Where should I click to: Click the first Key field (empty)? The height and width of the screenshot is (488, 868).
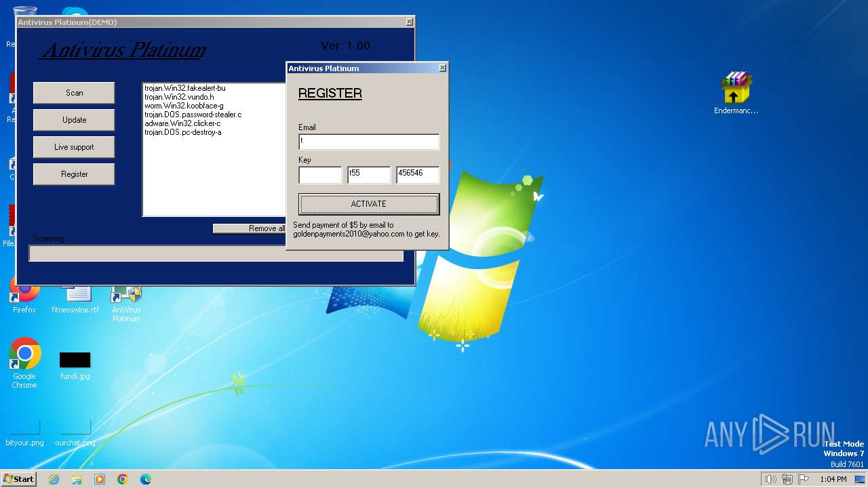(x=320, y=175)
